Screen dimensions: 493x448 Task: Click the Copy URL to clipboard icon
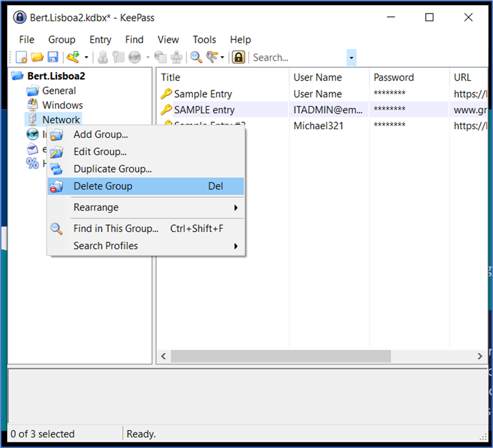pyautogui.click(x=160, y=58)
